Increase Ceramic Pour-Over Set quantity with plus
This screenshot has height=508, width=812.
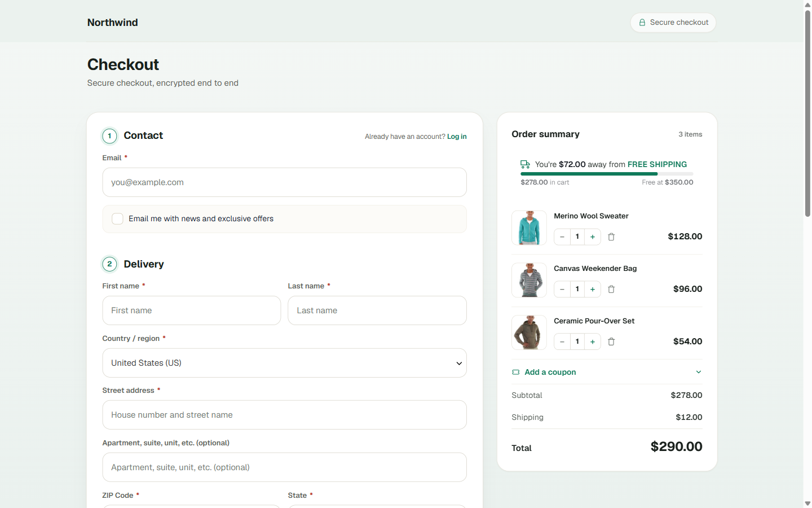pyautogui.click(x=593, y=342)
